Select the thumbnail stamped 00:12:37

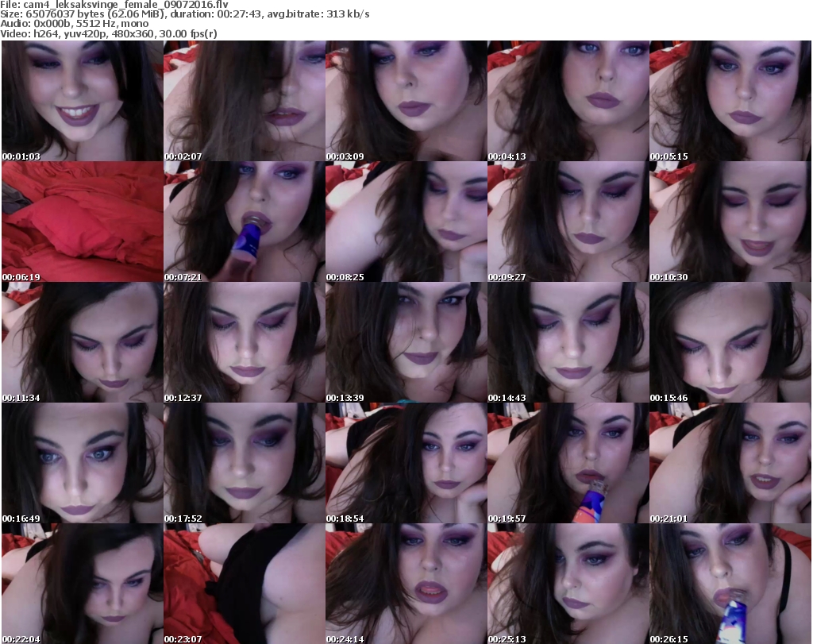tap(245, 343)
